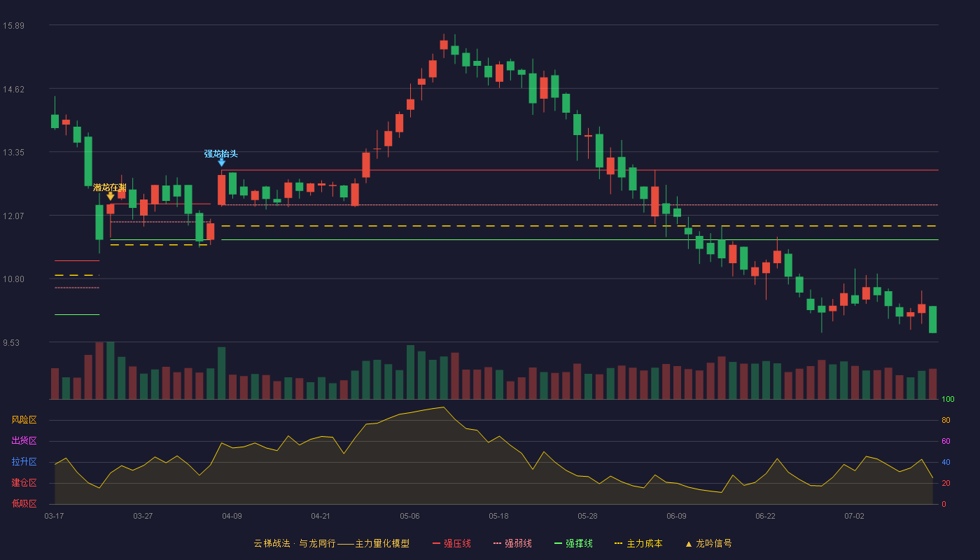Screen dimensions: 980x560
Task: Click the last green candlestick on right
Action: click(x=932, y=319)
